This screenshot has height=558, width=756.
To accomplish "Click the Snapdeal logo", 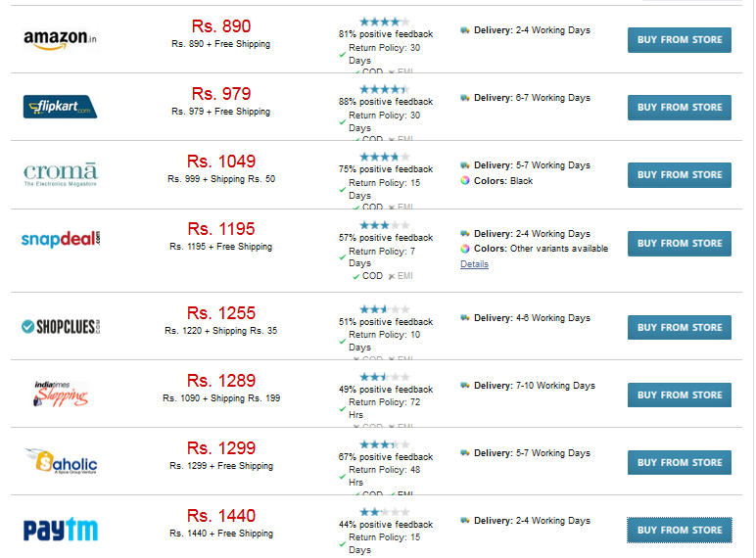I will pyautogui.click(x=61, y=239).
